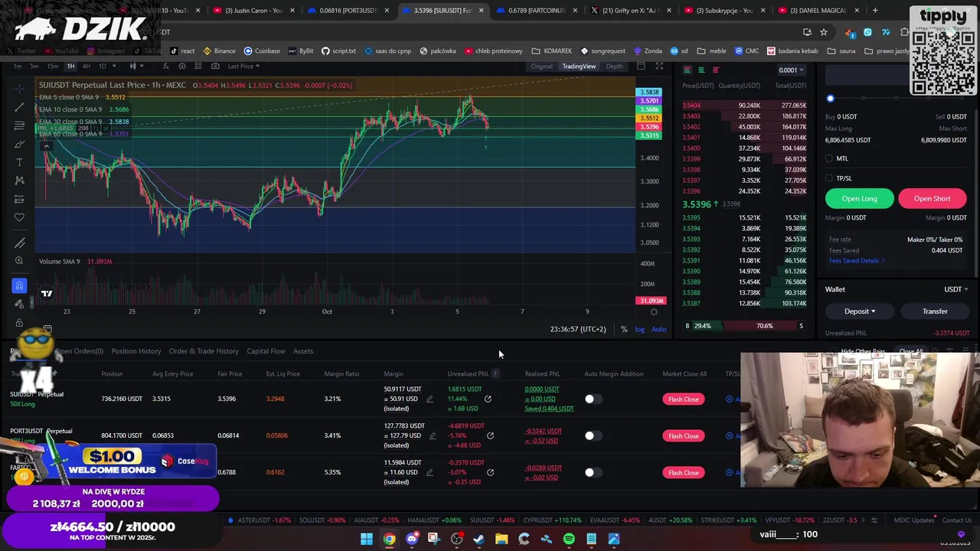
Task: Open the heart icons tool
Action: [x=19, y=217]
